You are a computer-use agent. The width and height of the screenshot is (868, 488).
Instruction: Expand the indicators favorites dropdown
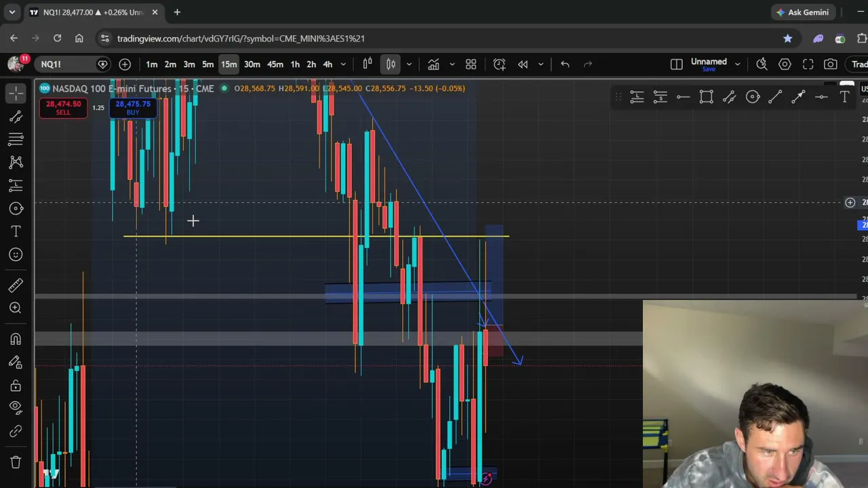tap(452, 64)
